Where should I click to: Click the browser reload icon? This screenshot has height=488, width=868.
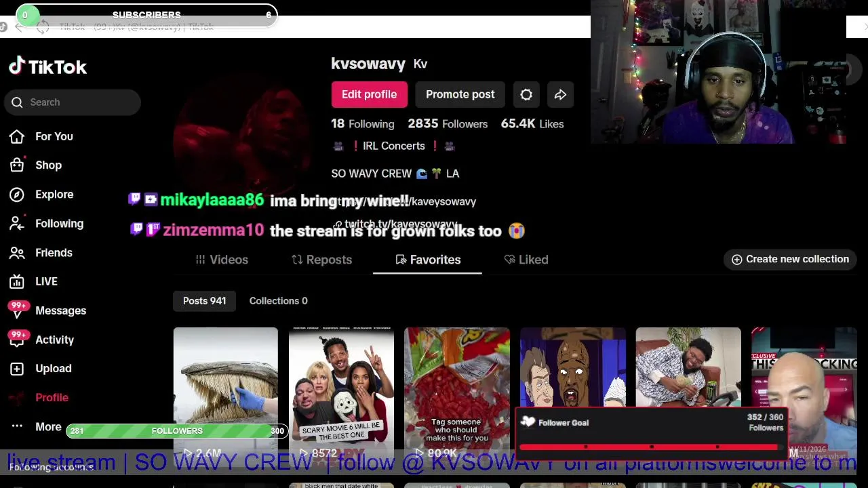(x=43, y=27)
